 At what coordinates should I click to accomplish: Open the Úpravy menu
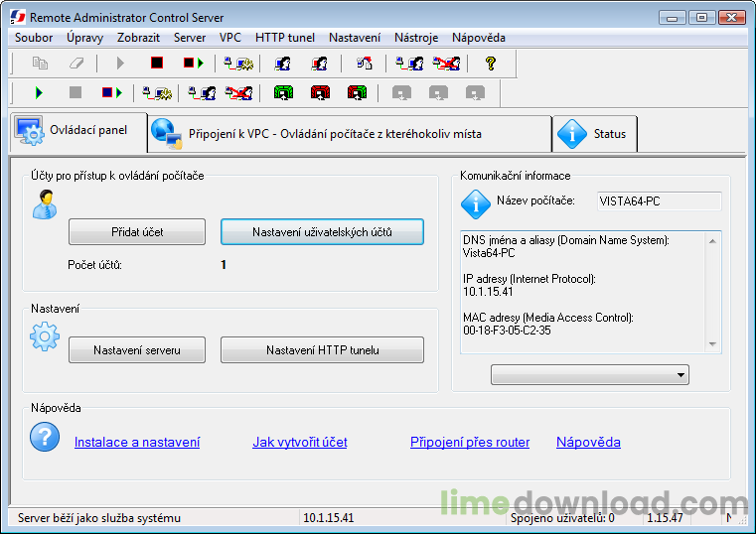coord(84,38)
